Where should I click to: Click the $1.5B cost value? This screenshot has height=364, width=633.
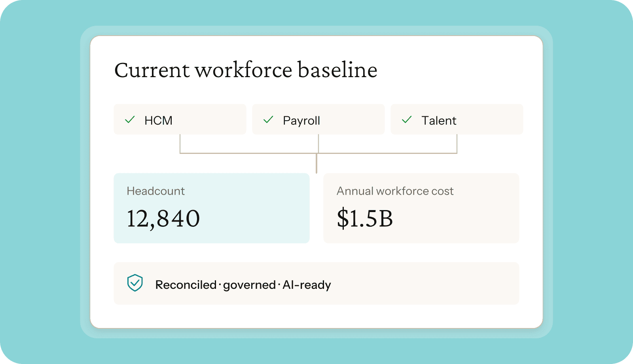pos(365,218)
